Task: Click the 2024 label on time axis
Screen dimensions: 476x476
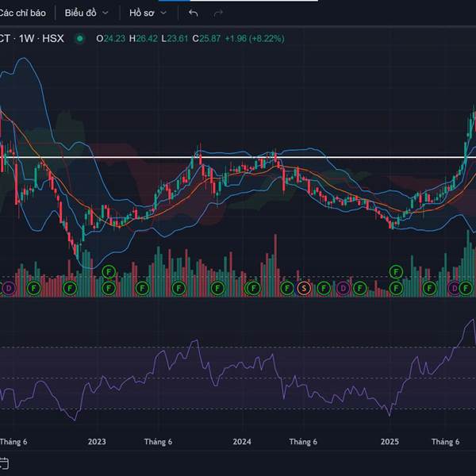Action: click(x=242, y=442)
